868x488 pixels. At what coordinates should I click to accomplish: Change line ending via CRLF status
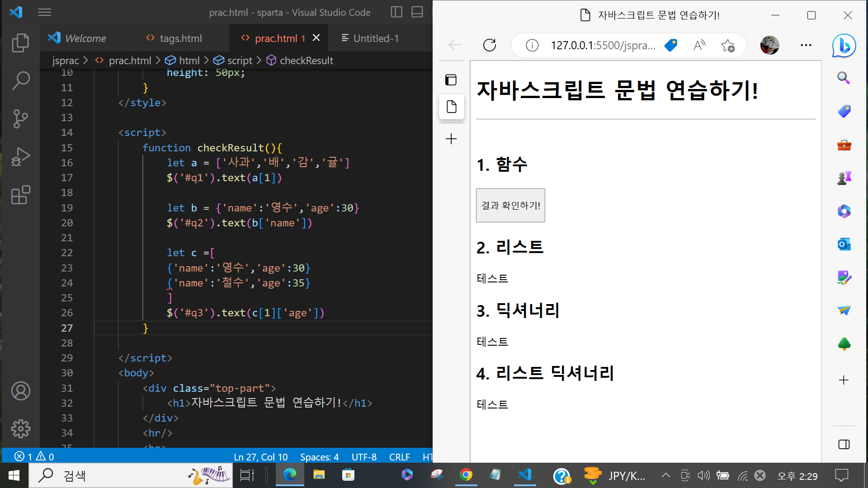coord(400,457)
